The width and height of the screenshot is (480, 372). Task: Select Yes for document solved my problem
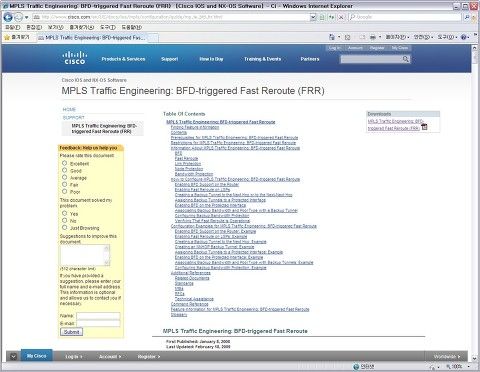(x=65, y=213)
